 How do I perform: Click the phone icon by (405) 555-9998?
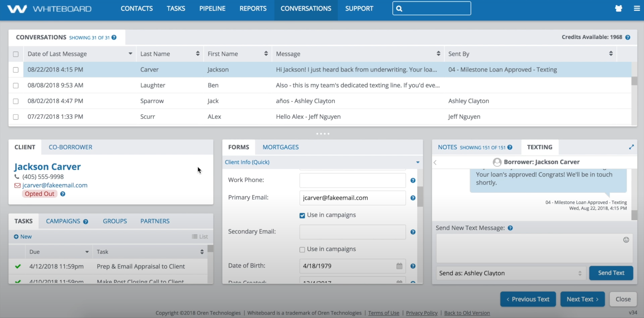tap(17, 177)
